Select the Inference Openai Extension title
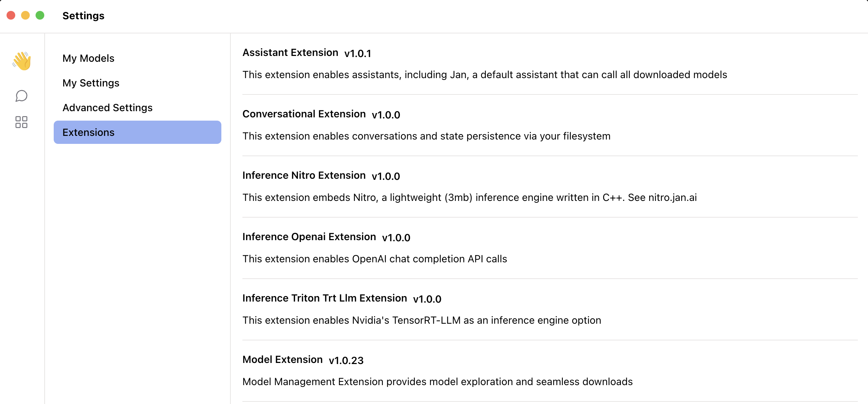The image size is (868, 404). pyautogui.click(x=309, y=237)
